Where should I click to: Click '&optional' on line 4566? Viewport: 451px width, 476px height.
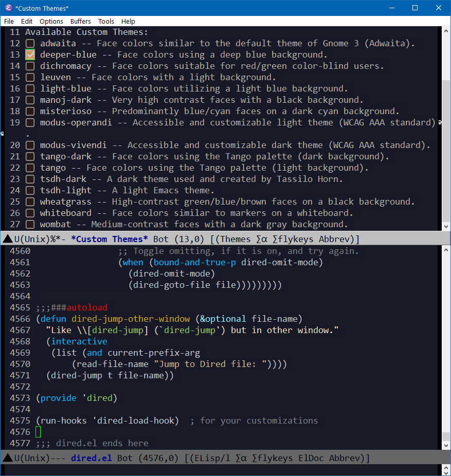click(x=223, y=319)
